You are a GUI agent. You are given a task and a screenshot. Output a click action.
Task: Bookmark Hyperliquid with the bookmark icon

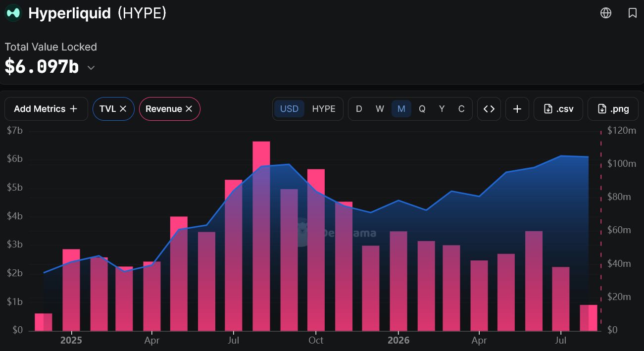click(633, 13)
